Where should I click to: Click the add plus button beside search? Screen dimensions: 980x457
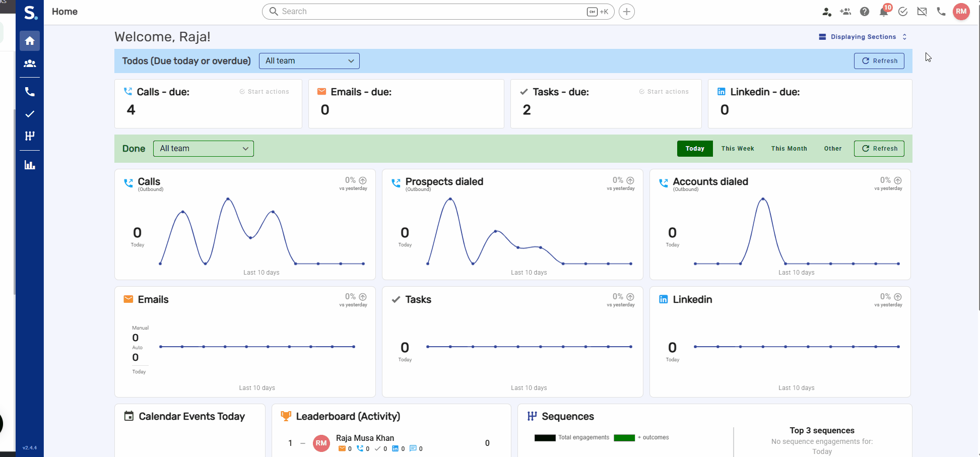627,12
